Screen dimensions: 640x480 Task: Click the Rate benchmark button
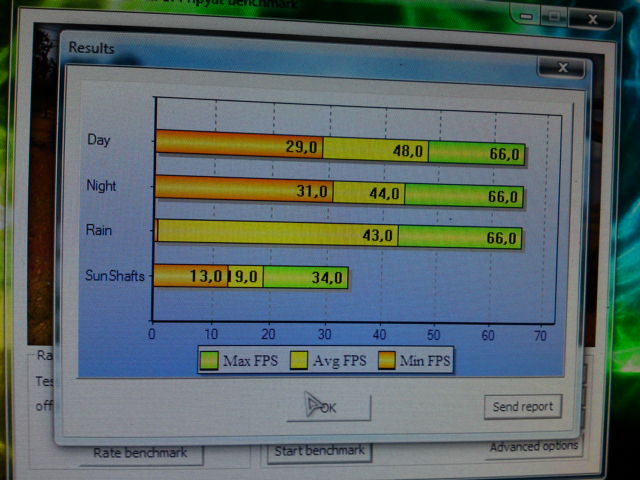point(141,453)
